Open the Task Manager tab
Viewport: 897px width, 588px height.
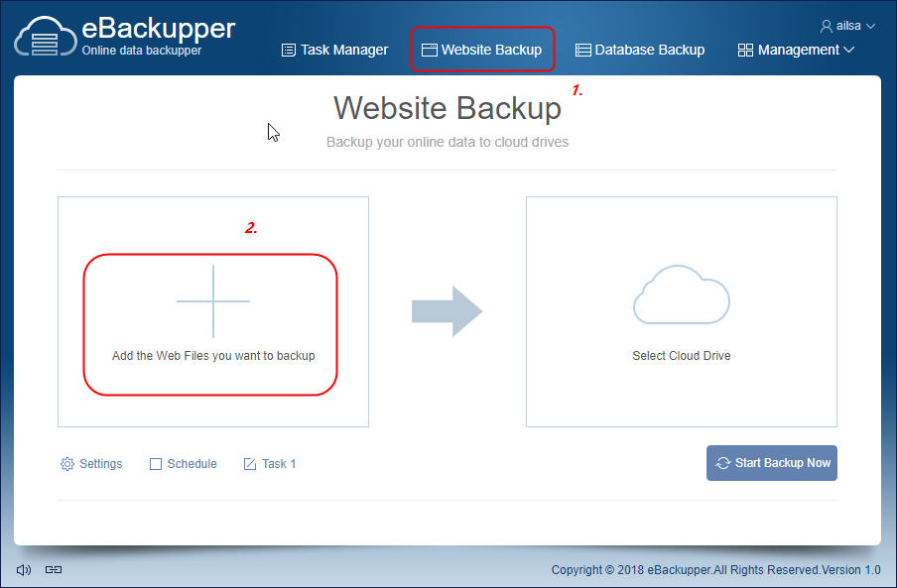[335, 51]
